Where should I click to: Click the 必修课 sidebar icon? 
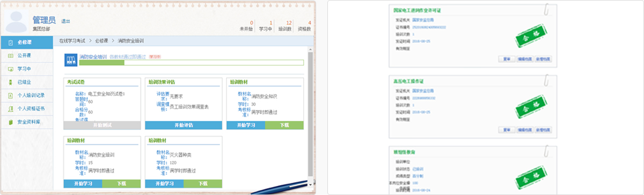point(11,42)
